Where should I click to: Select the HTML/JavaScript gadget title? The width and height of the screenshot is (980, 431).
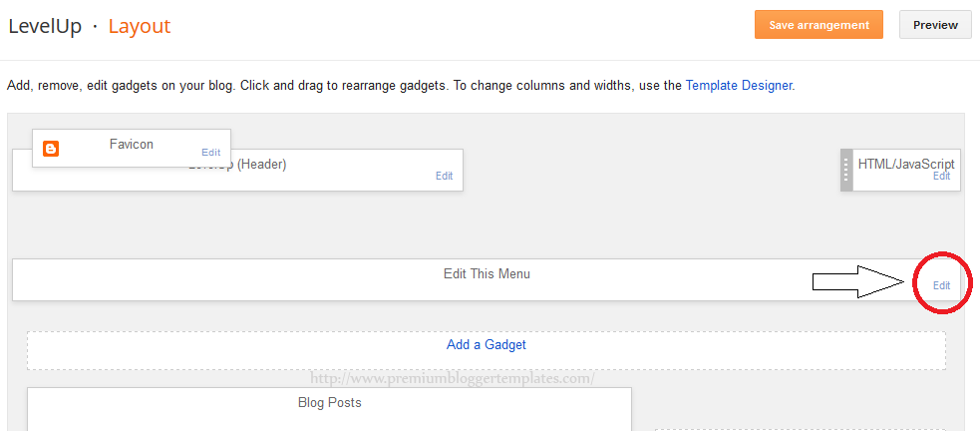pos(906,164)
